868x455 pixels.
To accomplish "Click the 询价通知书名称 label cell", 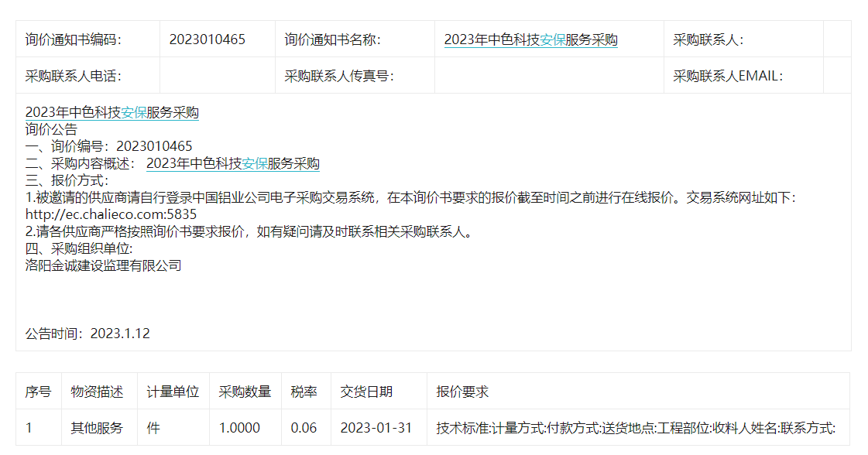I will coord(332,40).
